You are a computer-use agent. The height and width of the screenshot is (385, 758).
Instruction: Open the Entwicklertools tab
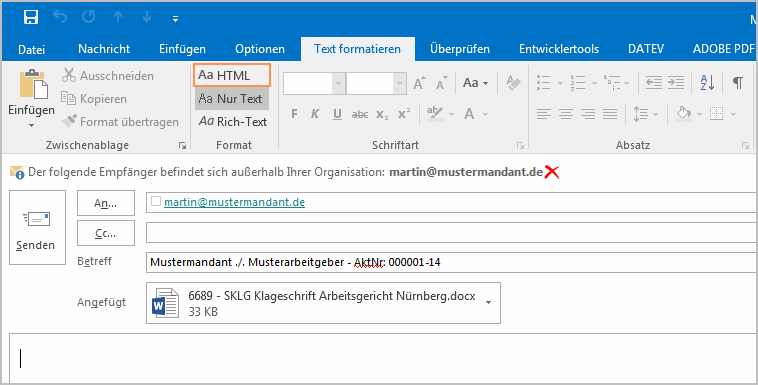click(559, 49)
